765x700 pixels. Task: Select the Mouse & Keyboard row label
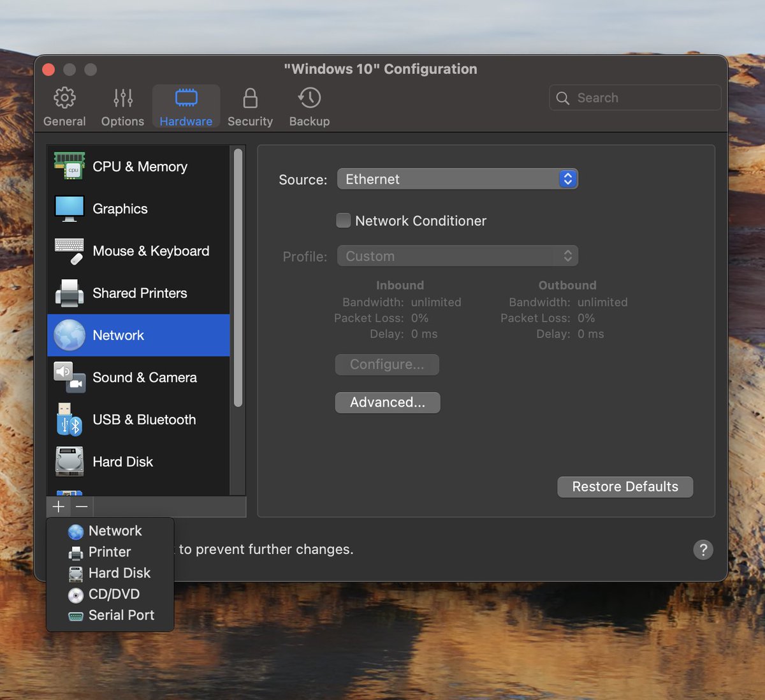151,251
